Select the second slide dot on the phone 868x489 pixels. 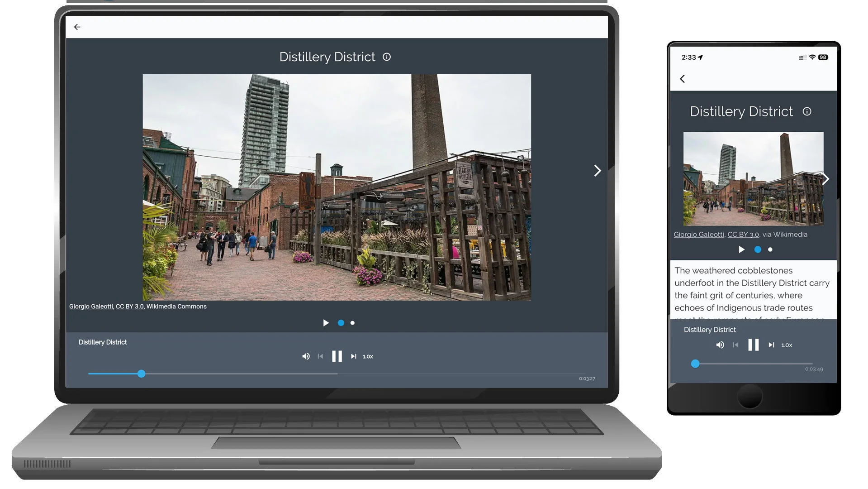coord(770,249)
